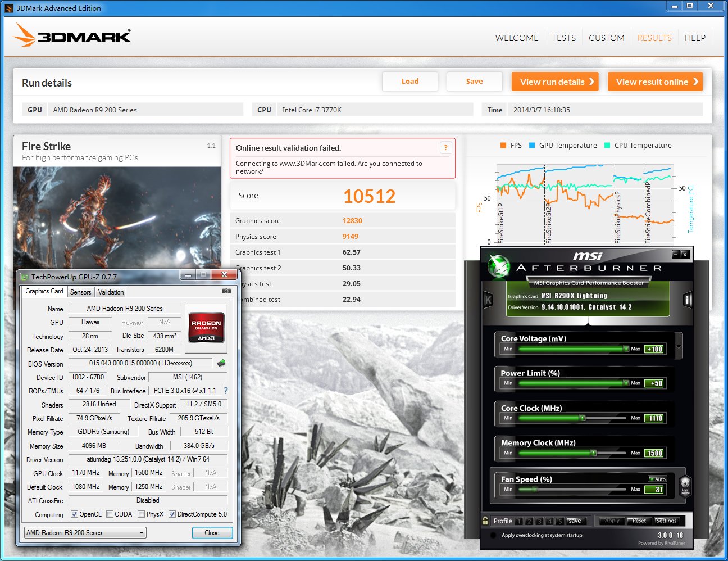
Task: Switch to GPU-Z Validation tab
Action: [x=111, y=292]
